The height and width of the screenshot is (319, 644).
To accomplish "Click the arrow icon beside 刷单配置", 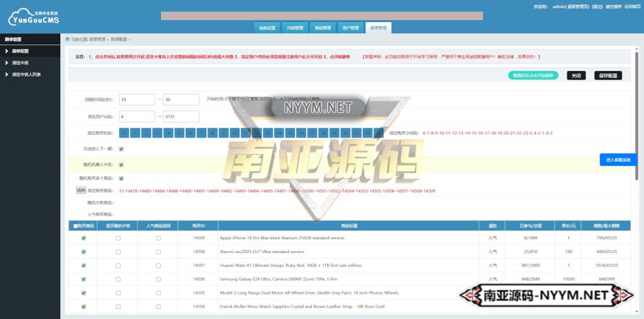I will click(x=6, y=51).
